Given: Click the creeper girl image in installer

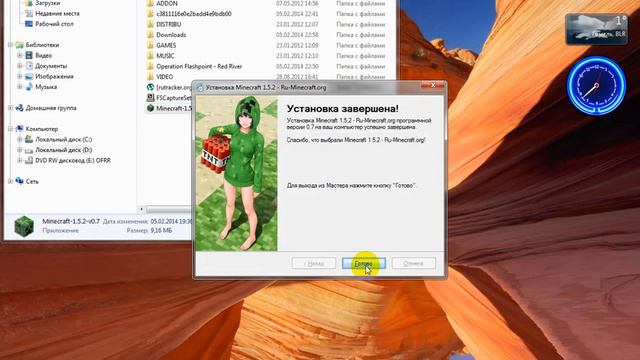Looking at the screenshot, I should (237, 173).
